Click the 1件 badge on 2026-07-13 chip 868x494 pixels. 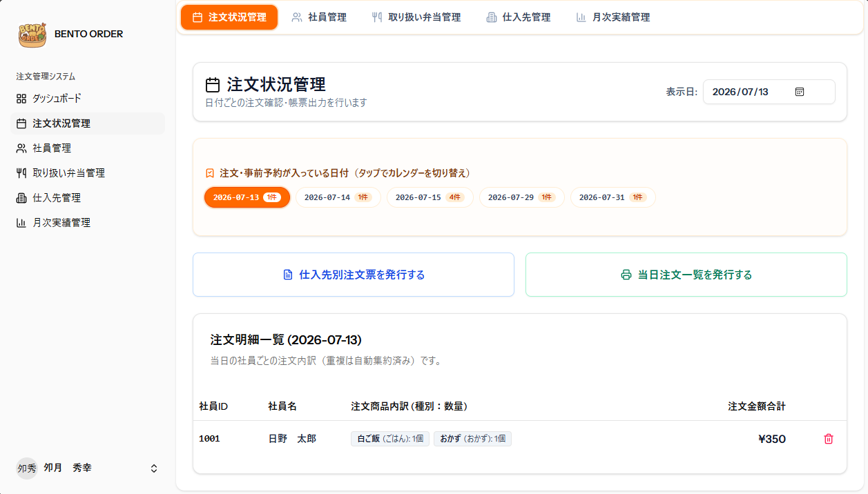[x=273, y=197]
